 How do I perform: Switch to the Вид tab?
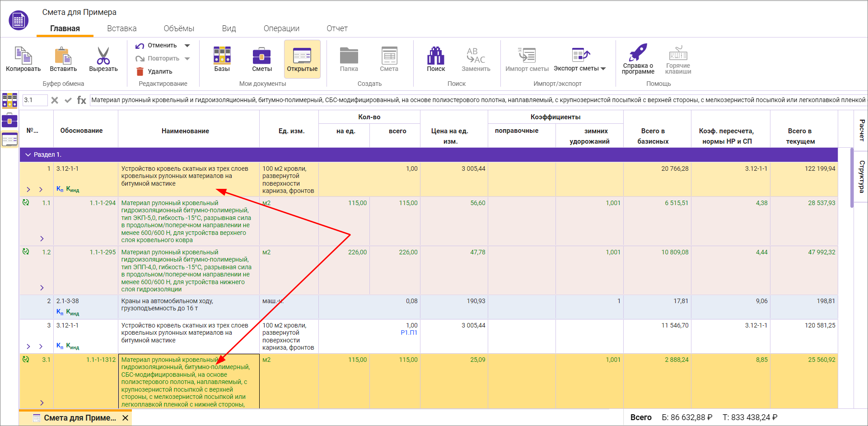pos(229,28)
